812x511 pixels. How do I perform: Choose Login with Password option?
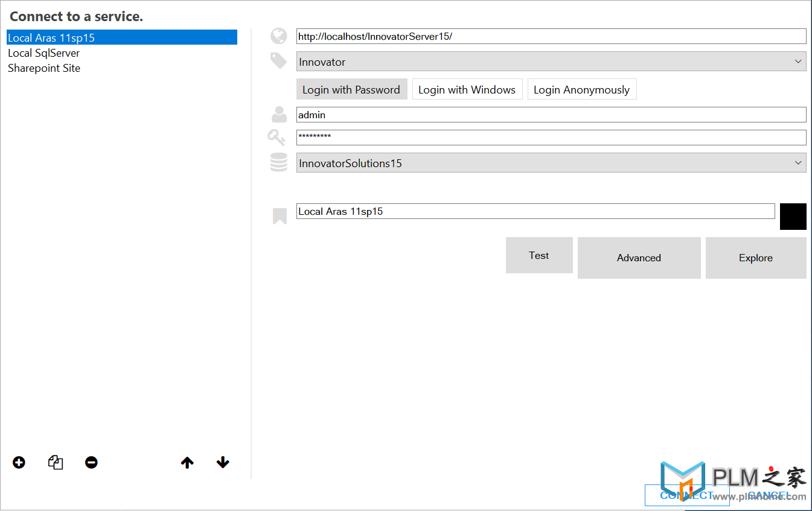[x=351, y=89]
